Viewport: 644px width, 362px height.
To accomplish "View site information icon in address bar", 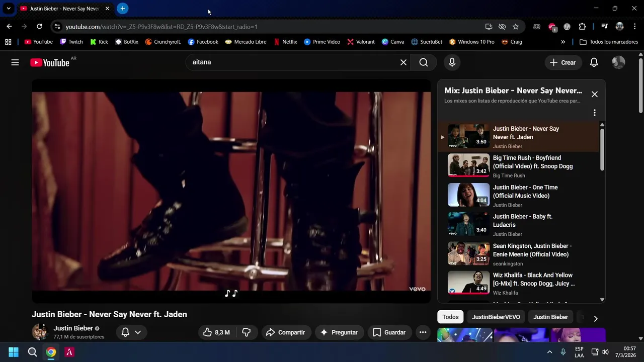I will click(57, 27).
